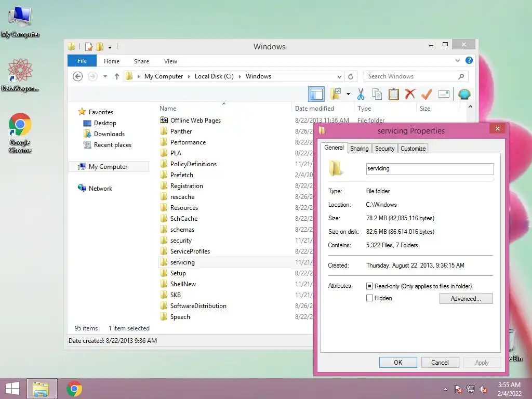Select Favorites in navigation pane
This screenshot has height=399, width=532.
coord(101,112)
